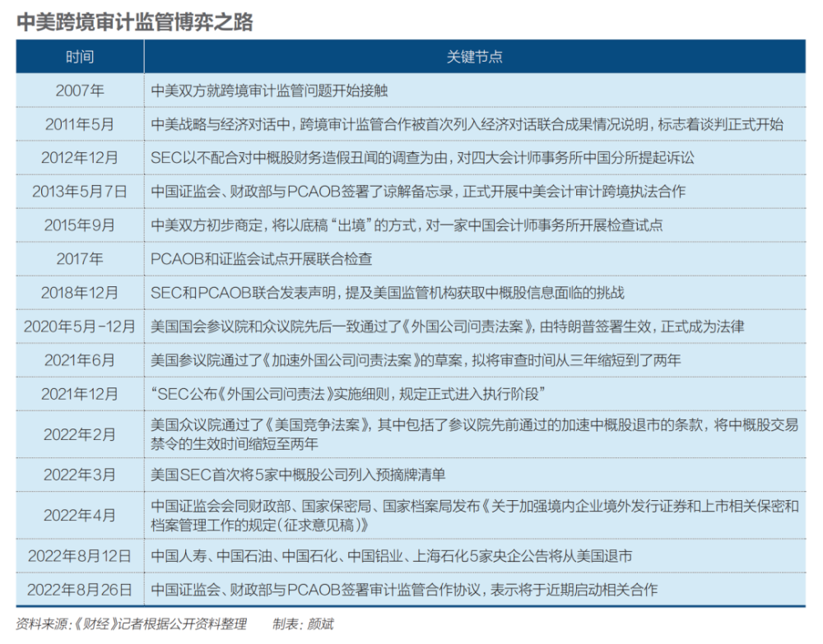
Task: Select the 2020年5月-12月 date cell
Action: (x=80, y=326)
